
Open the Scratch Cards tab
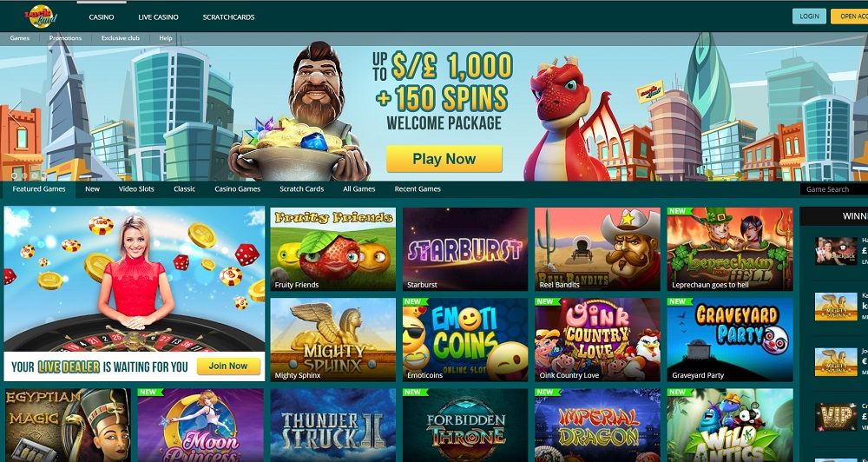(x=302, y=189)
